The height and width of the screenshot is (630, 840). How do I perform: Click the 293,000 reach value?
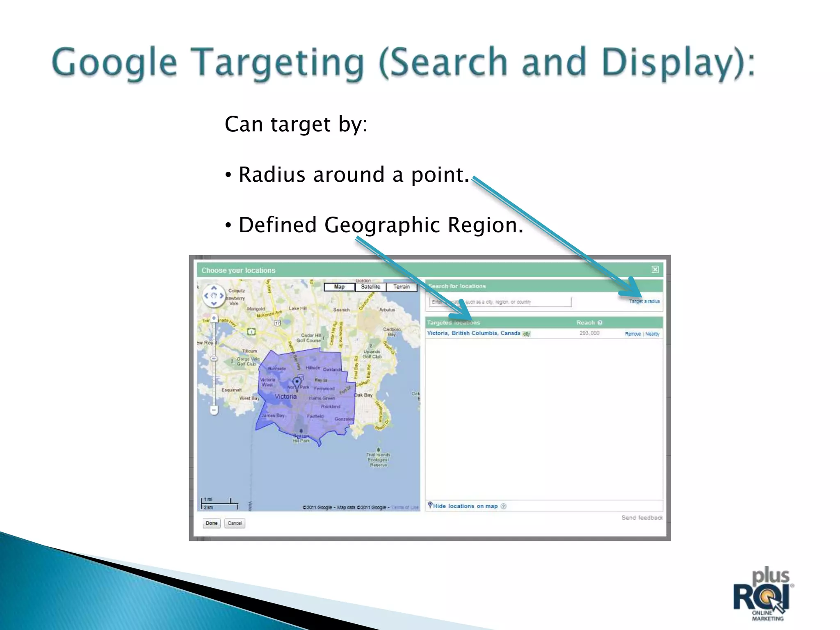[x=589, y=333]
